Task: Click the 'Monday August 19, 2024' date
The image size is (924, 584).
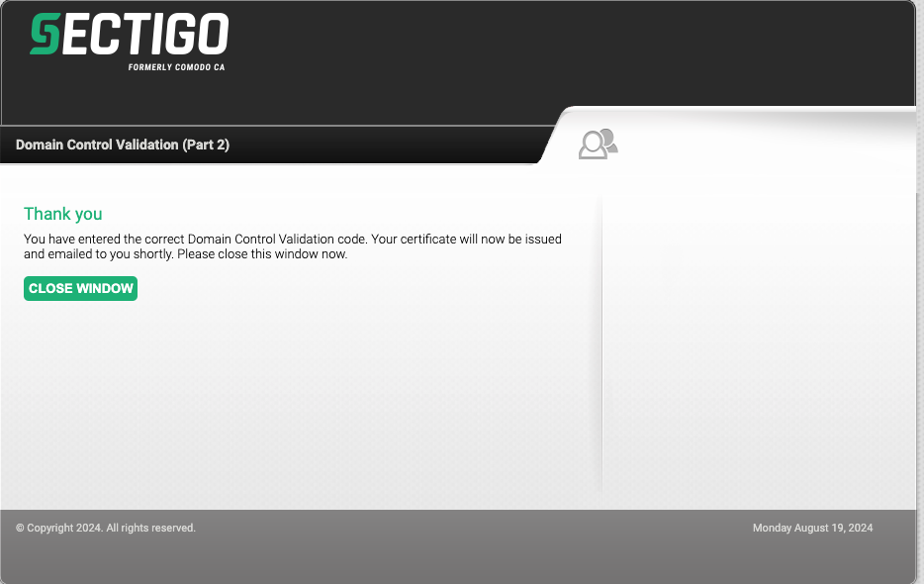Action: [x=812, y=528]
